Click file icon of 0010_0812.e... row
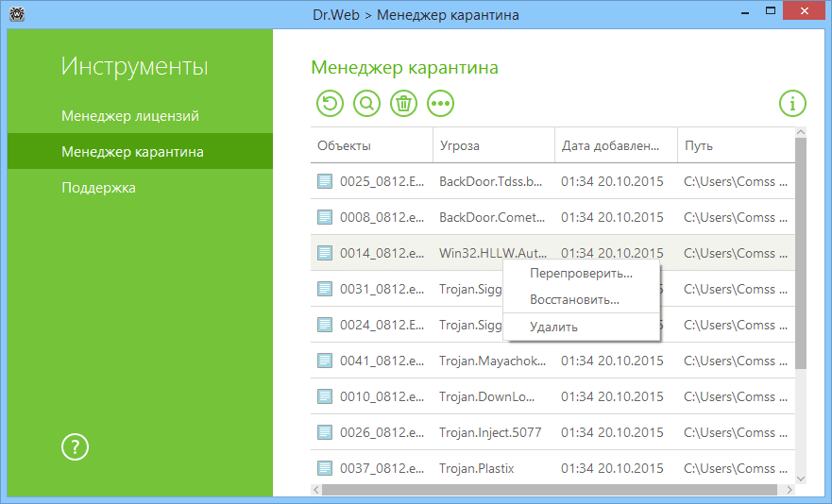 [325, 396]
